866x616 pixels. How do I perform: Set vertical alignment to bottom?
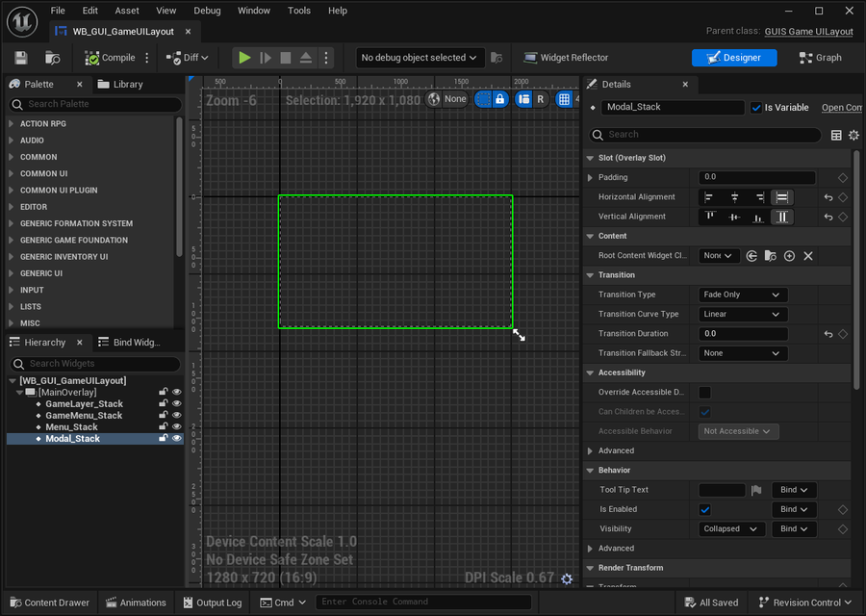[x=758, y=217]
